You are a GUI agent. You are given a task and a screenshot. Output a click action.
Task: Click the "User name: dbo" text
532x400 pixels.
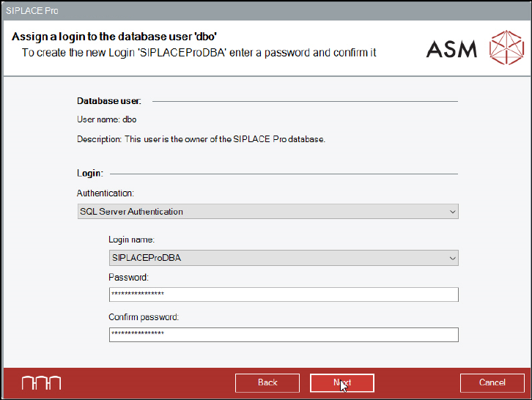[x=107, y=119]
